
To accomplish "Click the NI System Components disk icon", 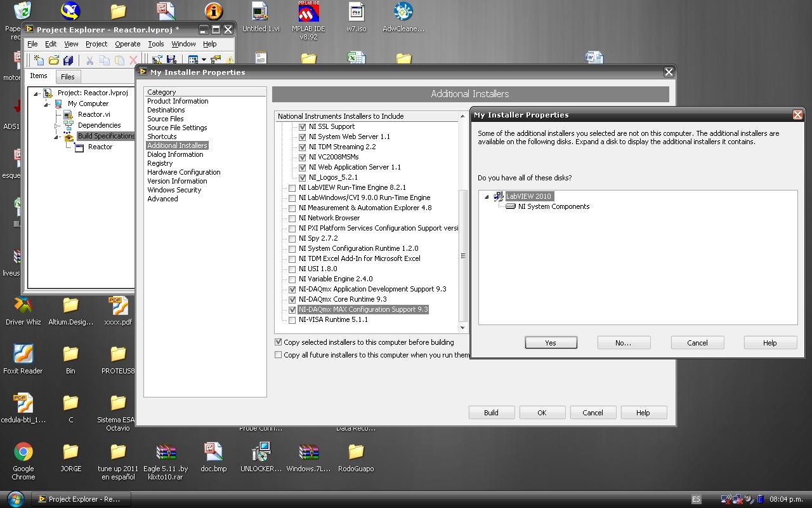I will pyautogui.click(x=511, y=206).
